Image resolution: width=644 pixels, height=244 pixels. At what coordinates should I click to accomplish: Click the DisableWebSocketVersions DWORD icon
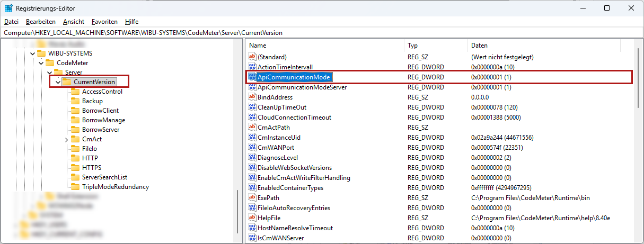coord(252,168)
